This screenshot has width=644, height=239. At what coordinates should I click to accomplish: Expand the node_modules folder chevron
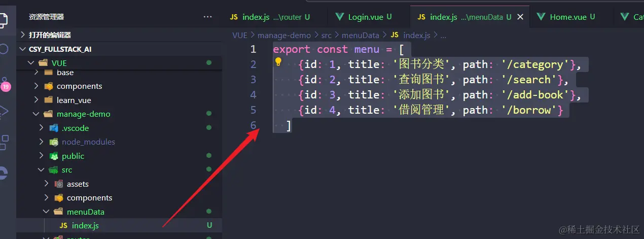[42, 142]
